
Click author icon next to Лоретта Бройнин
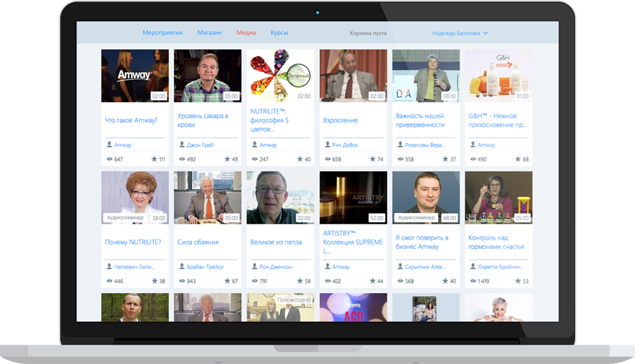473,266
